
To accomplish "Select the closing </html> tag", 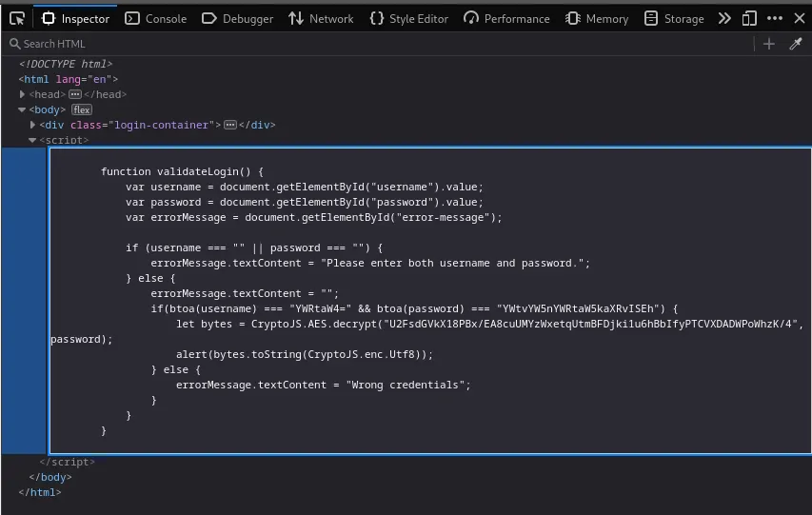I will 40,492.
